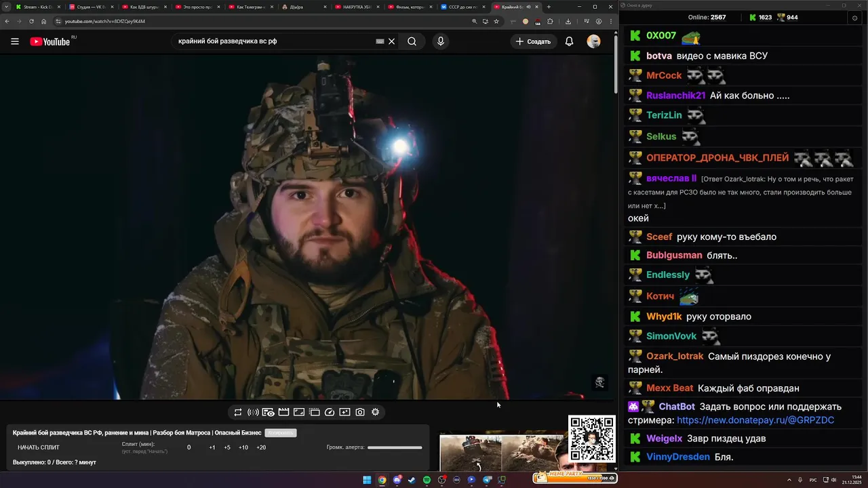
Task: Click the film-frame window icon in toolbar
Action: tap(315, 412)
